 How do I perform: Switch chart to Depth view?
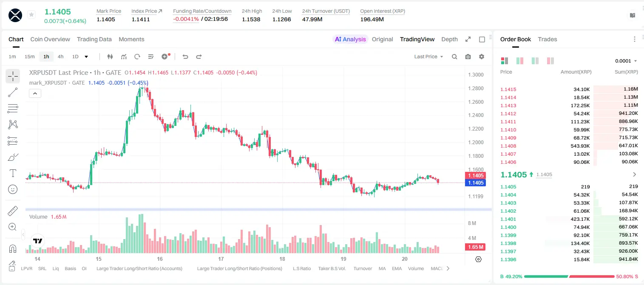449,39
